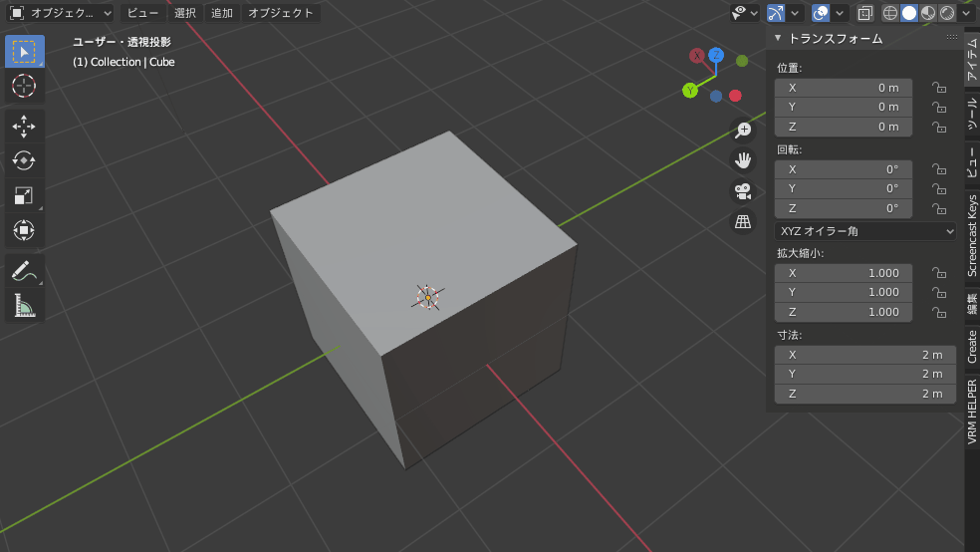Screen dimensions: 980x552
Task: Select the Transform tool
Action: 24,230
